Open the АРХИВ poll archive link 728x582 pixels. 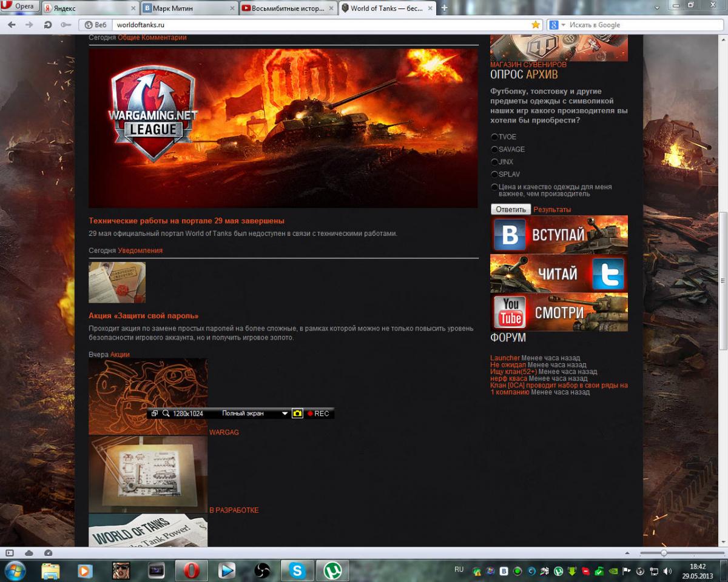[x=542, y=75]
